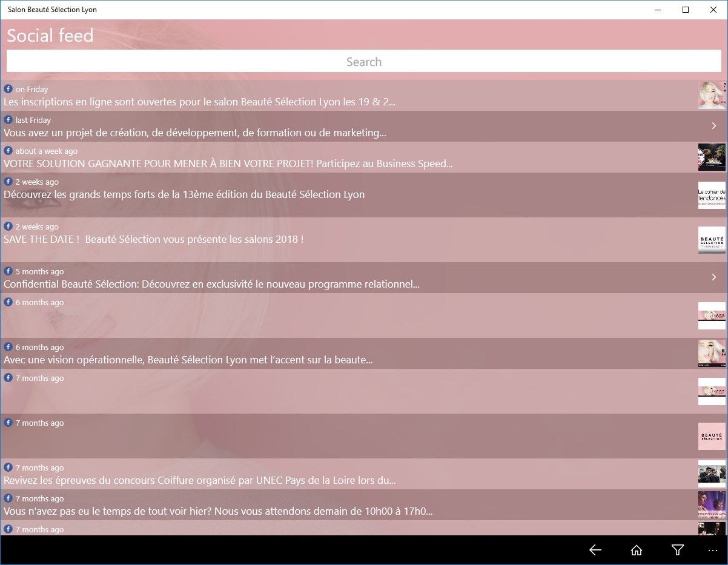Click 'about a week ago' timestamp
The height and width of the screenshot is (565, 728).
tap(47, 151)
